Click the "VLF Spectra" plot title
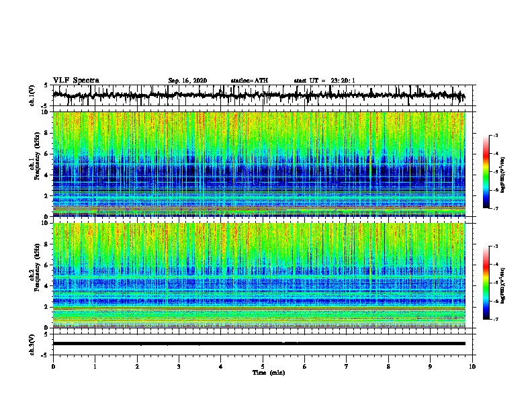 coord(76,81)
